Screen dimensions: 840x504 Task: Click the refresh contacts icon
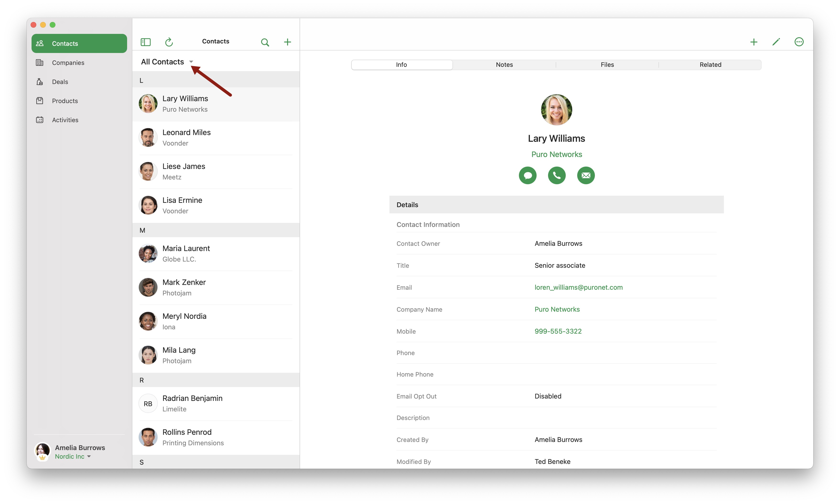[x=169, y=42]
